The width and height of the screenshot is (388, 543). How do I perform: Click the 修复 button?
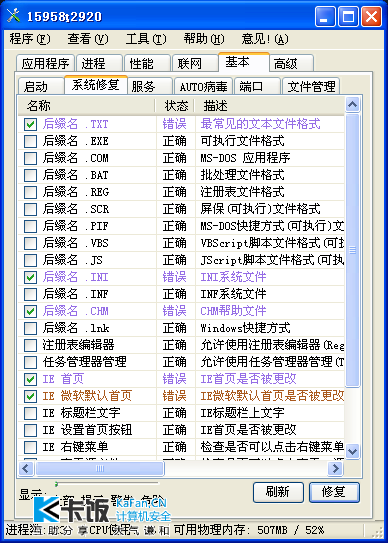point(334,492)
